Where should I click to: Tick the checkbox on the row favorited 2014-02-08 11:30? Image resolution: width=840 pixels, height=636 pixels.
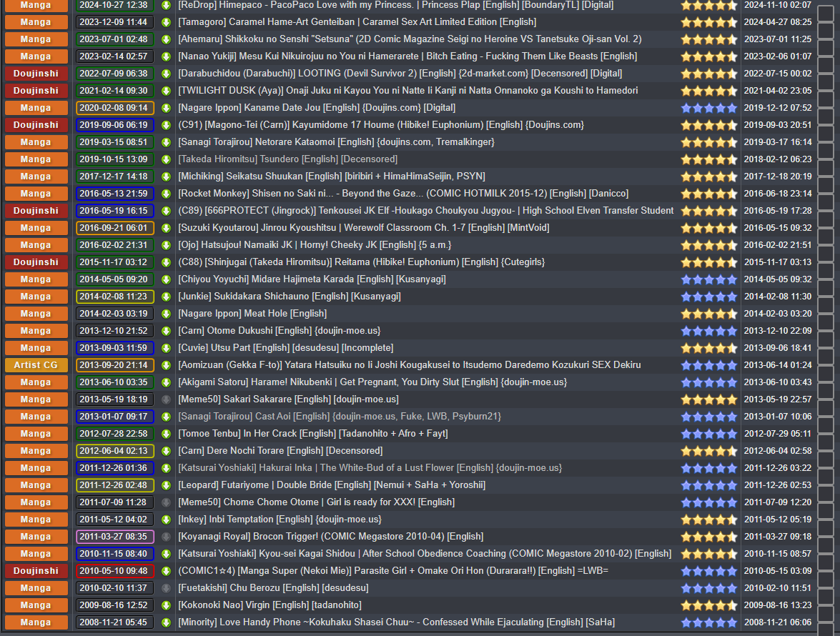(826, 304)
